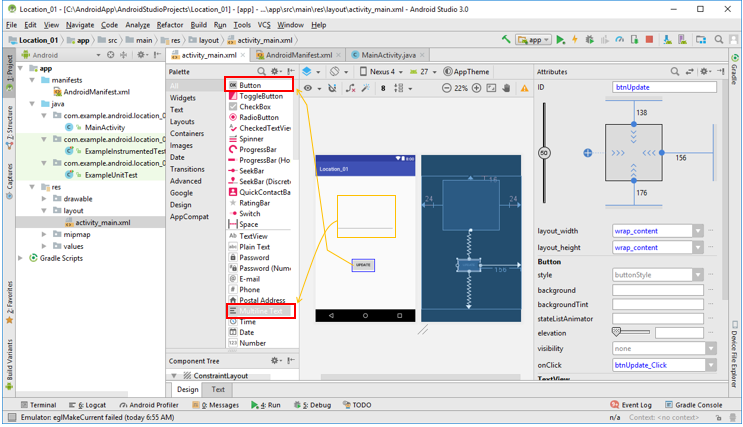Open layout_width dropdown arrow
Image resolution: width=743 pixels, height=427 pixels.
coord(698,231)
